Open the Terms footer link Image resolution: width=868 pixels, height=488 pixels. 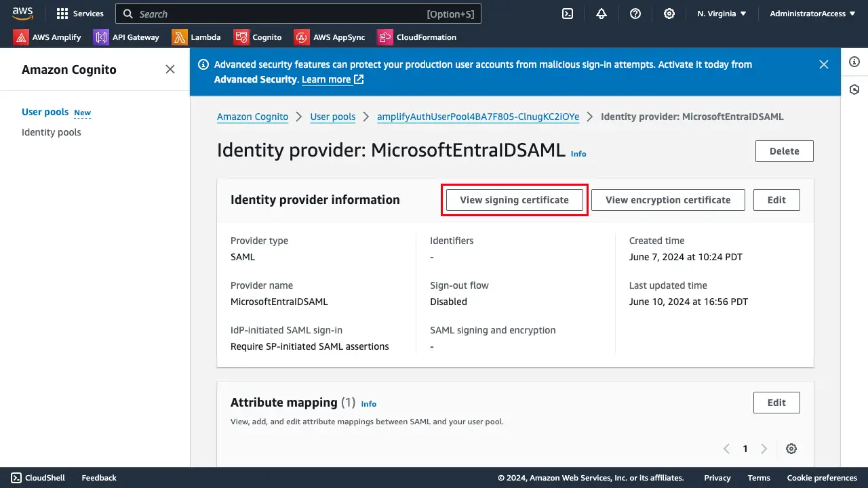pos(759,478)
